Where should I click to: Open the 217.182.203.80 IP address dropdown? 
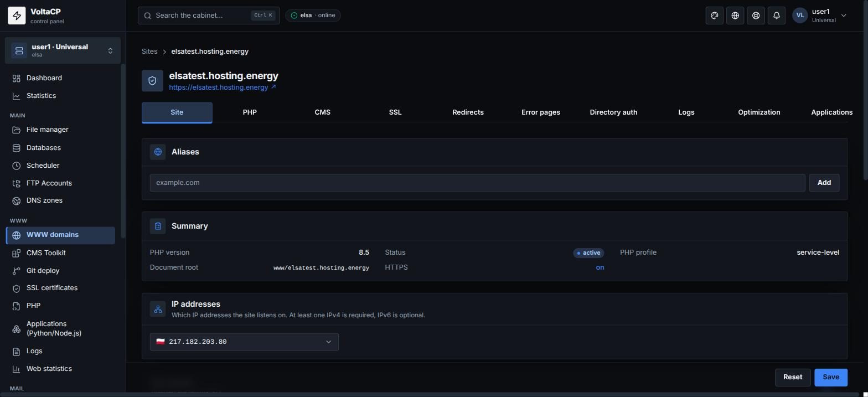pos(244,342)
